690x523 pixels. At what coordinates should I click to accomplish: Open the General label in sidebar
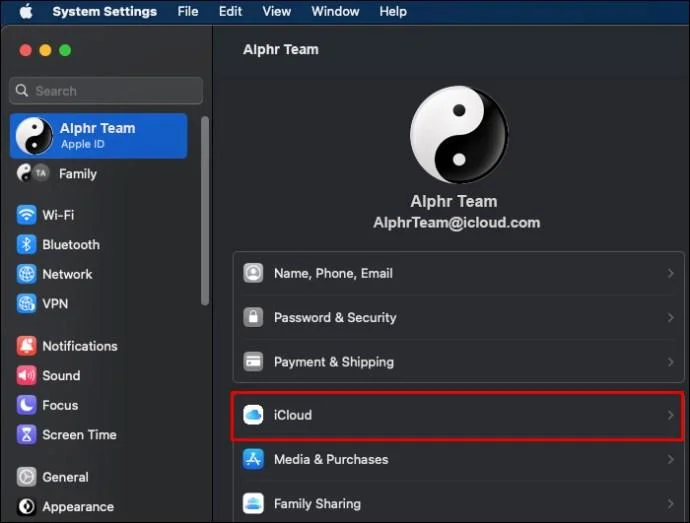pos(65,477)
